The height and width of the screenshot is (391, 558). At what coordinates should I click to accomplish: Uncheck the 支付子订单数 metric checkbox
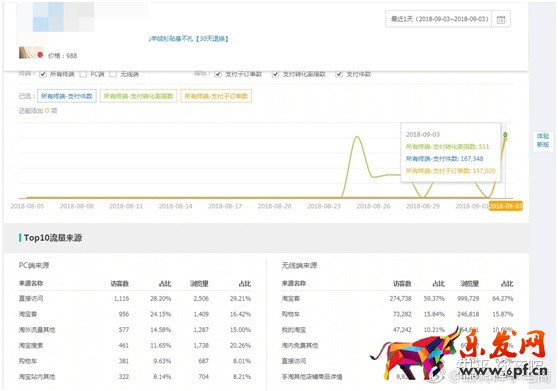(x=218, y=74)
